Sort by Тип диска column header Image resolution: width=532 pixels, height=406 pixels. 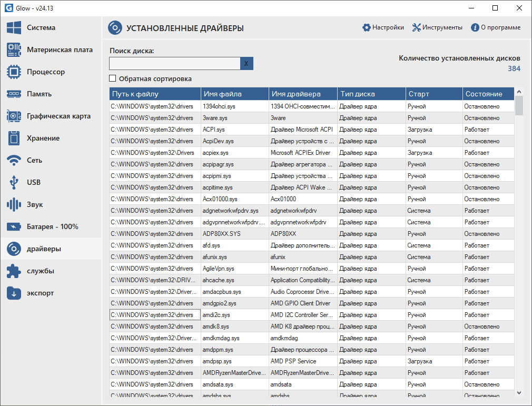pos(372,94)
